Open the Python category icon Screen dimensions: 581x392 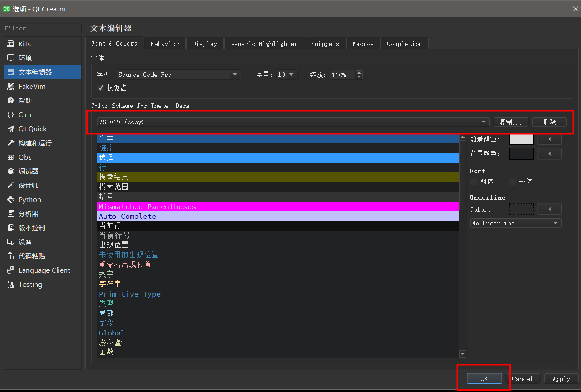pyautogui.click(x=11, y=200)
